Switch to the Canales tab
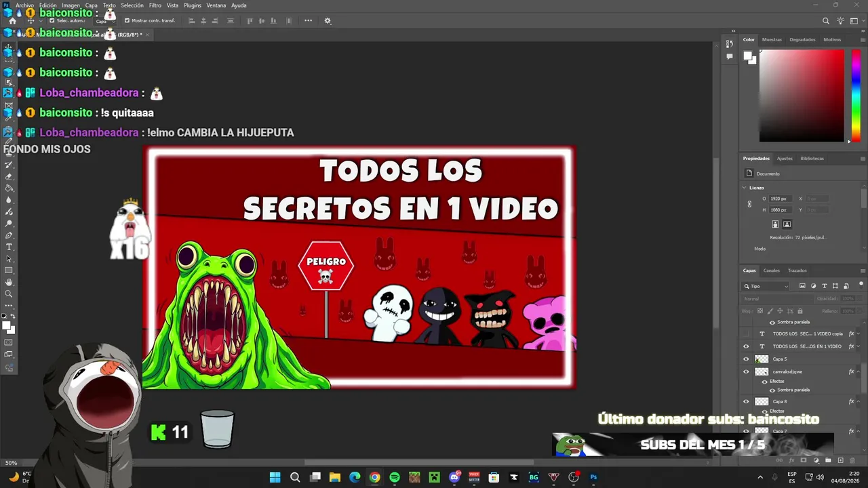Screen dimensions: 868x488 pyautogui.click(x=772, y=270)
